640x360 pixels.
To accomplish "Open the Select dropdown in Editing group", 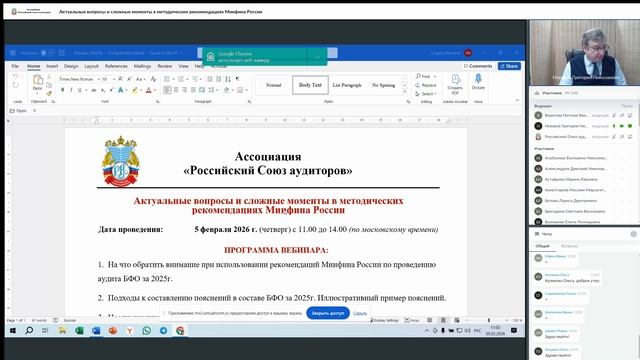I will (426, 94).
